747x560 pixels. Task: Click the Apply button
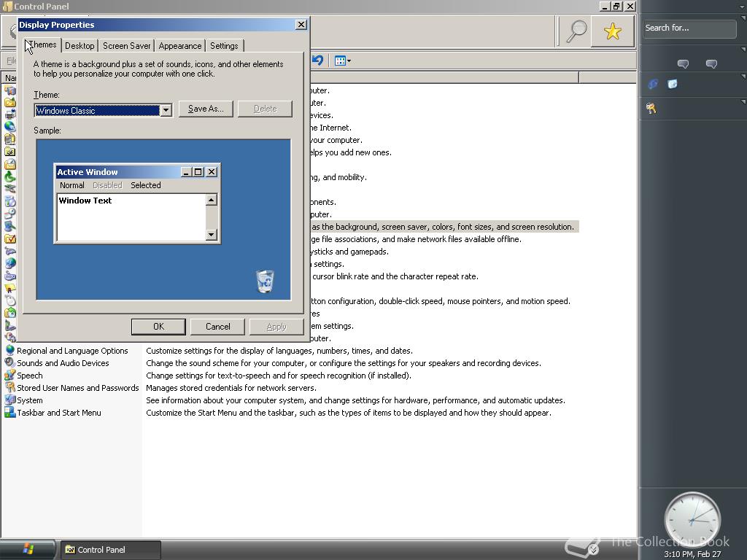tap(276, 327)
